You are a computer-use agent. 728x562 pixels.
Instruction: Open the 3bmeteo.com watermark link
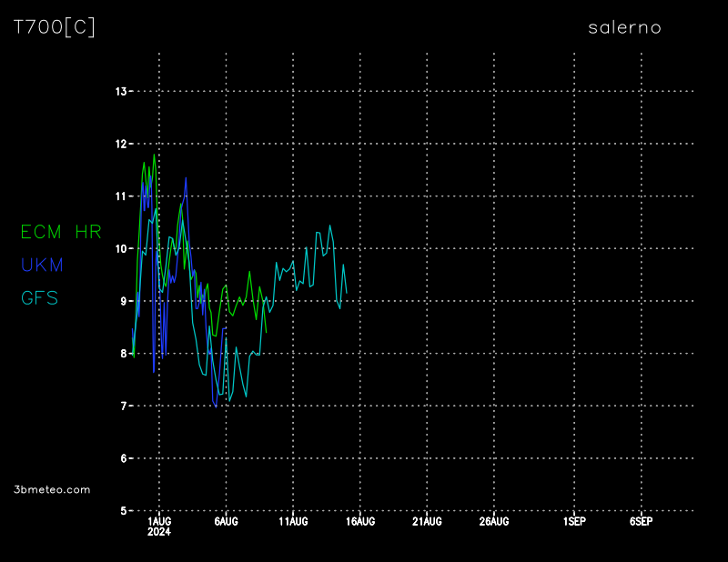point(52,489)
